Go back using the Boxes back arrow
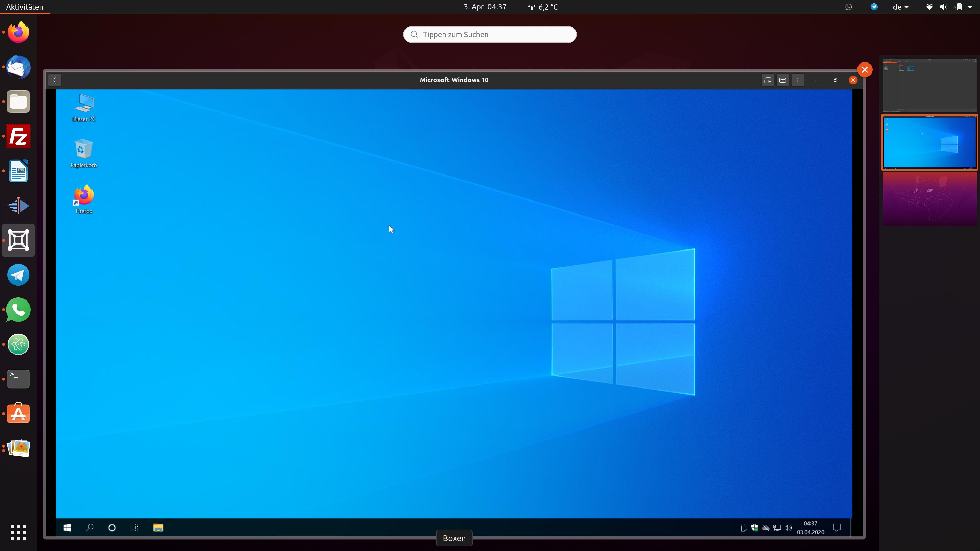This screenshot has height=551, width=980. (54, 80)
